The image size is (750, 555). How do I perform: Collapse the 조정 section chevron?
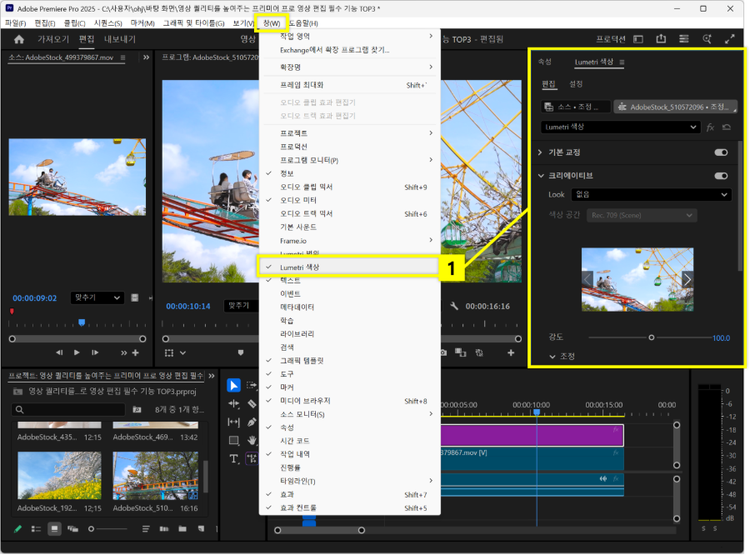[x=553, y=356]
